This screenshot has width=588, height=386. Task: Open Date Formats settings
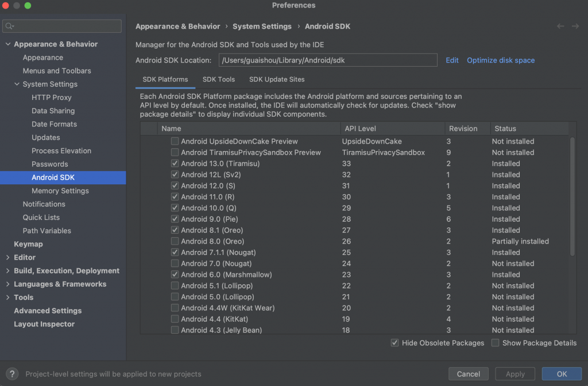(x=54, y=124)
